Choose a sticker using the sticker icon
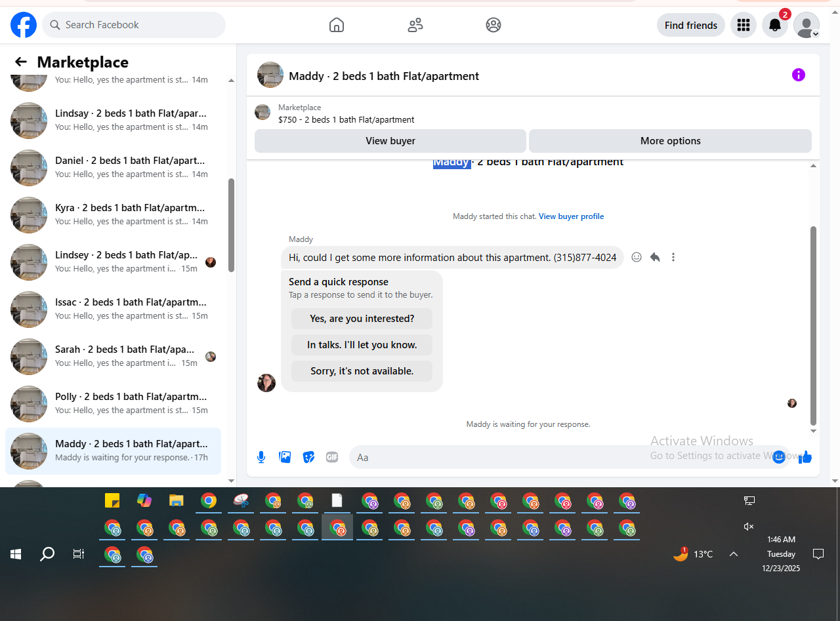Viewport: 840px width, 621px height. [x=308, y=457]
